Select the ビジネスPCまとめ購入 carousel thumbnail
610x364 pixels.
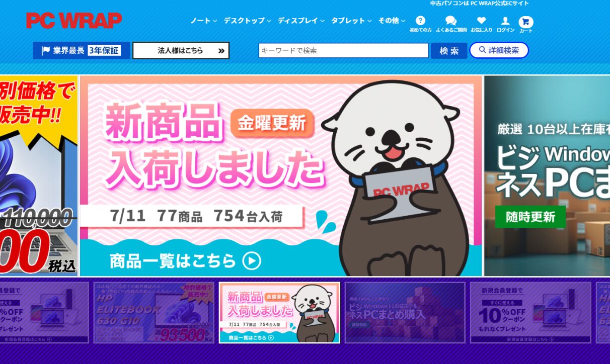point(405,312)
